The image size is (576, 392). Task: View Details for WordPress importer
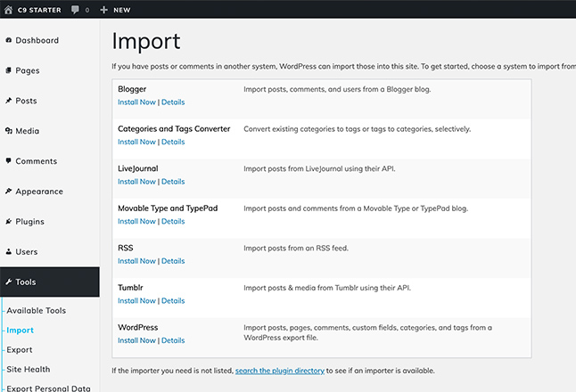173,340
